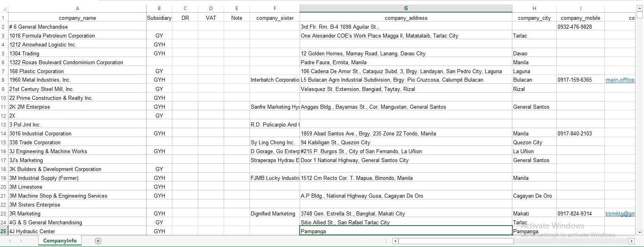Select mobile number cell 0932-476-9828

click(x=581, y=27)
